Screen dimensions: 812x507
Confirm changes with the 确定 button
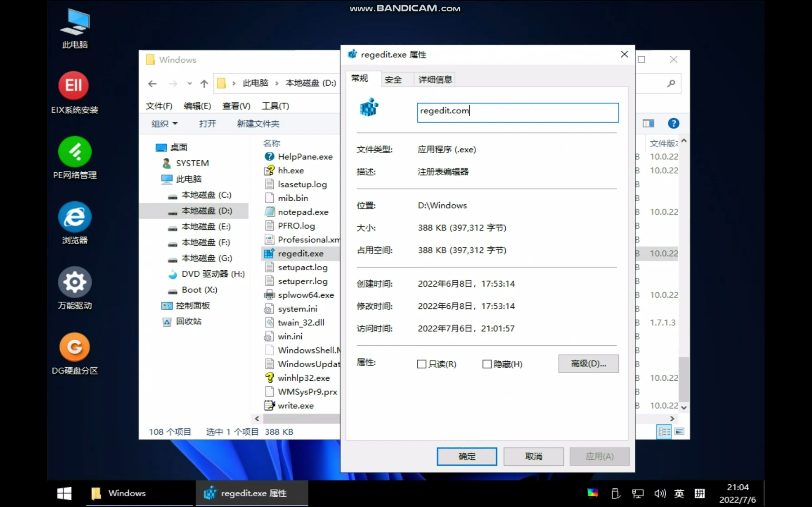coord(467,456)
